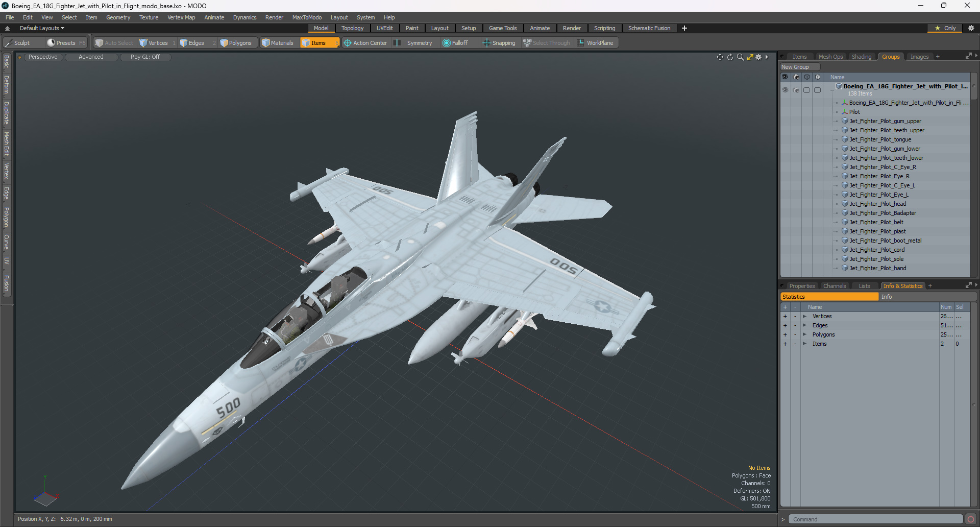Screen dimensions: 980x527
Task: Click the group icon of Boeing_EA_18G group
Action: point(839,86)
